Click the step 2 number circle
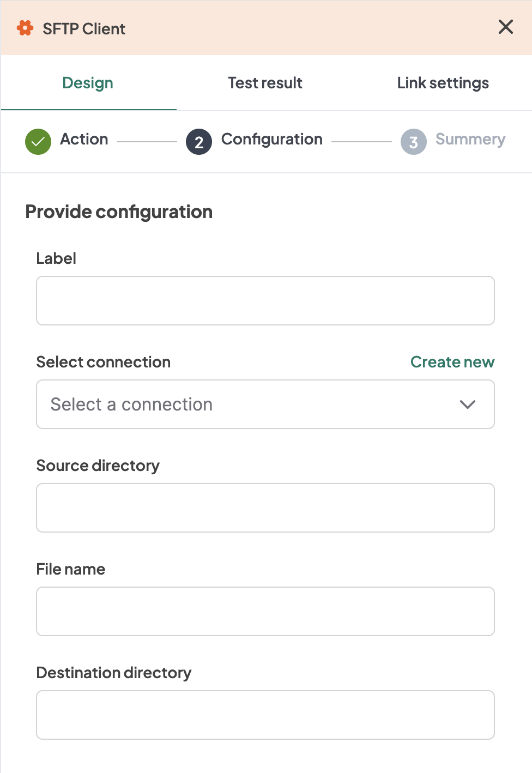 pyautogui.click(x=199, y=142)
